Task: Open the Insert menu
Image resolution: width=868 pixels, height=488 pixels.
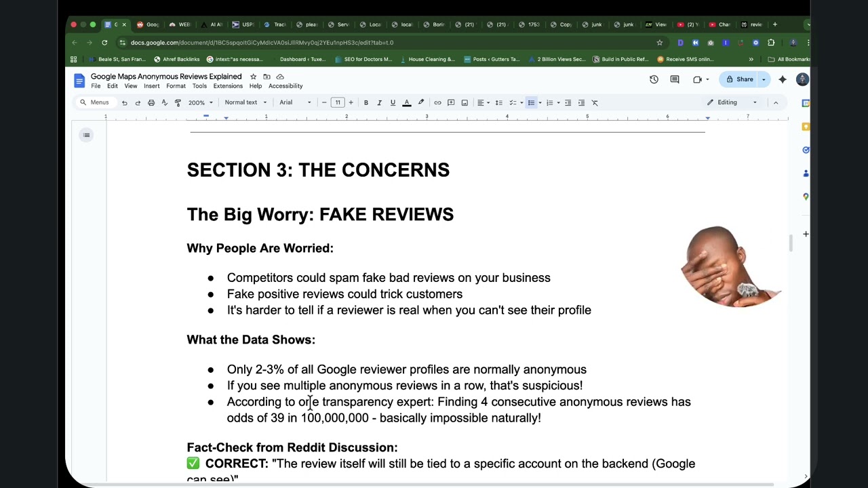Action: pos(152,86)
